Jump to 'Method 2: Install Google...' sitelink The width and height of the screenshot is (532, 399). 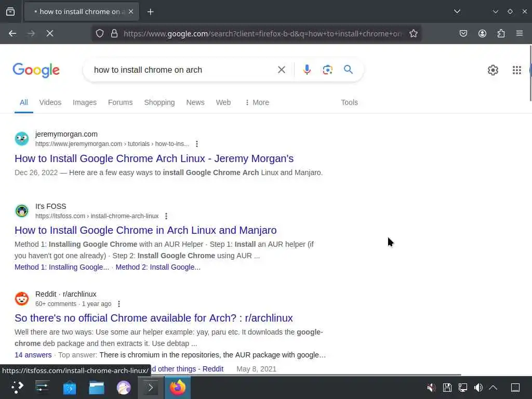[158, 267]
